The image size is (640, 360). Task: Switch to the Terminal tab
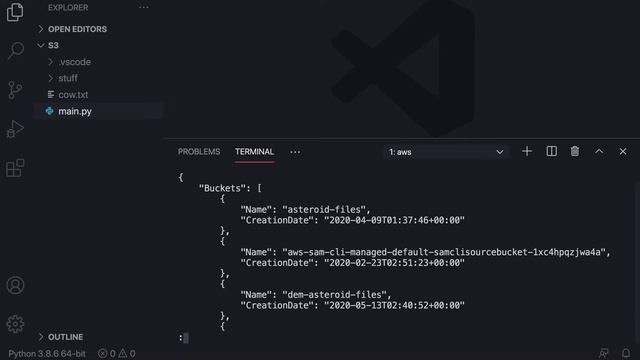[254, 152]
